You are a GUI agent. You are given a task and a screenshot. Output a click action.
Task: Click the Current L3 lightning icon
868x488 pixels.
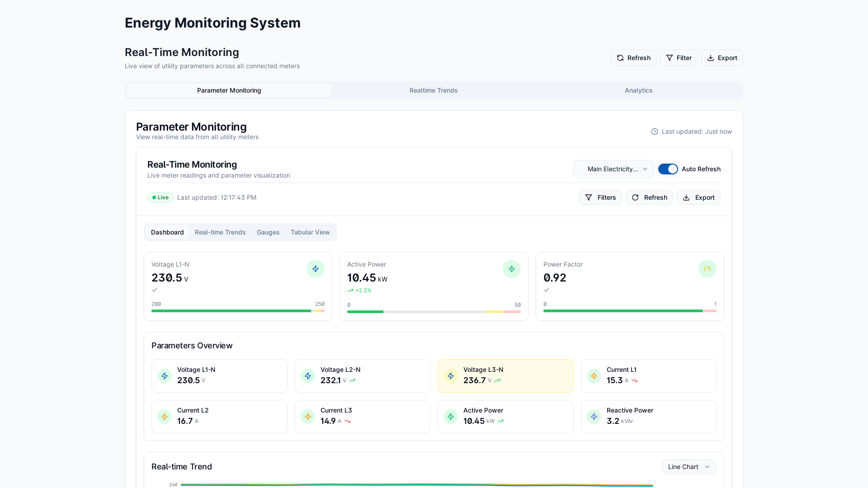pyautogui.click(x=308, y=417)
